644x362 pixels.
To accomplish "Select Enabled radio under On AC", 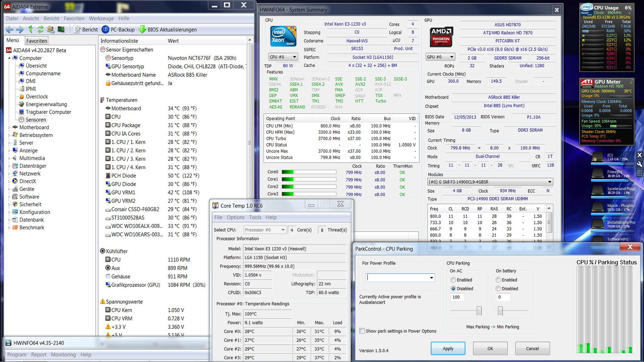I will (453, 280).
